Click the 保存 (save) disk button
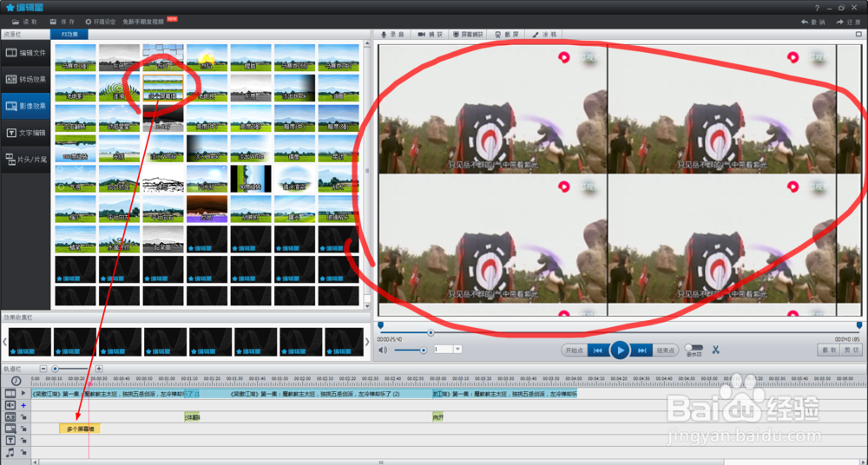 click(x=62, y=22)
